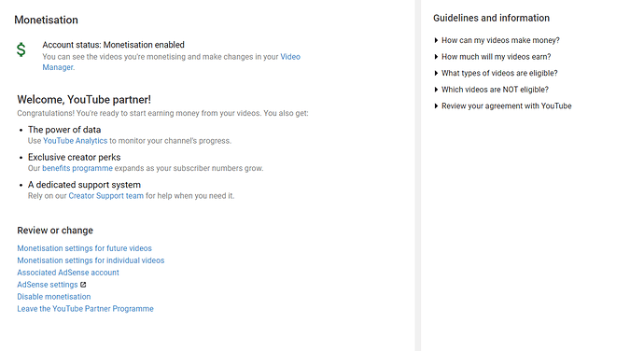
Task: Click the Disable monetisation link
Action: [x=54, y=296]
